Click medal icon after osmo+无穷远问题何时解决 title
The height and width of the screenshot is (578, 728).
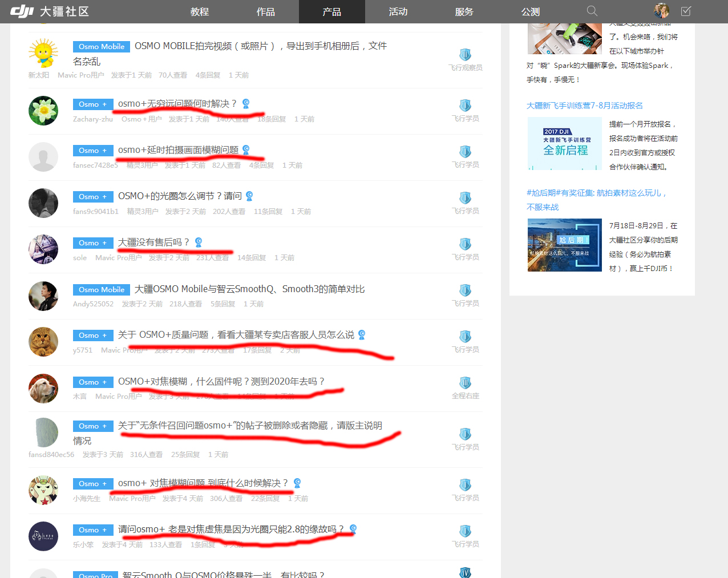(x=246, y=104)
